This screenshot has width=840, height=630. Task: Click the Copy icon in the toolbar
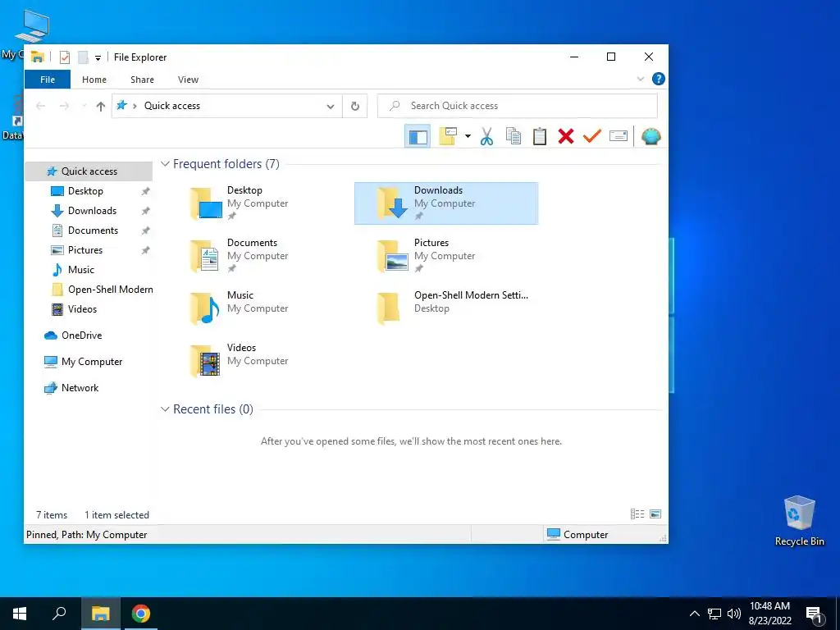tap(514, 137)
